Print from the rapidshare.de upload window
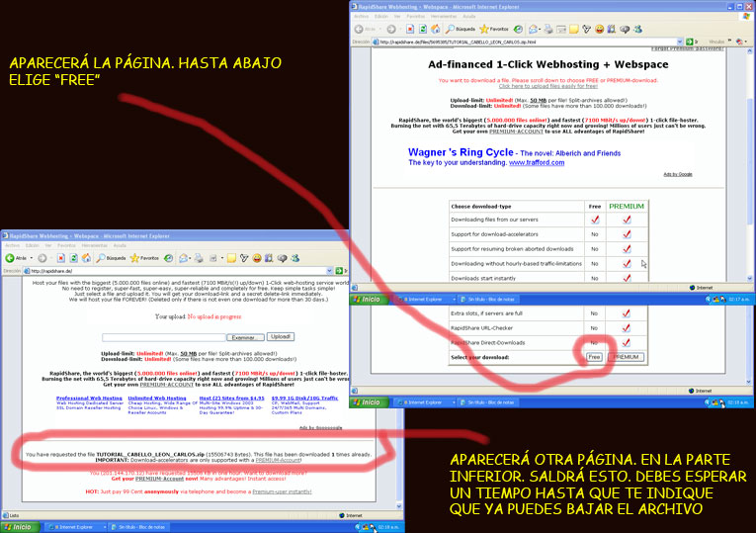The width and height of the screenshot is (756, 533). [x=199, y=258]
